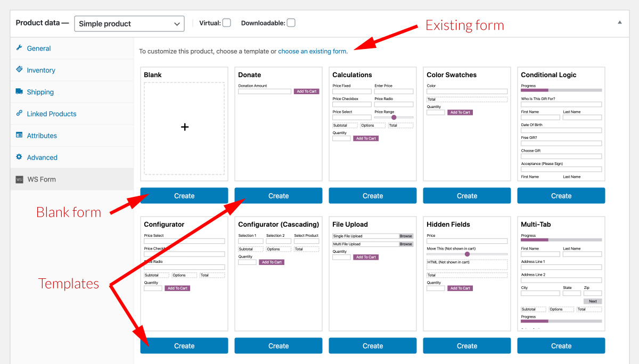Click the WS Form logo icon
The image size is (639, 364).
click(19, 179)
